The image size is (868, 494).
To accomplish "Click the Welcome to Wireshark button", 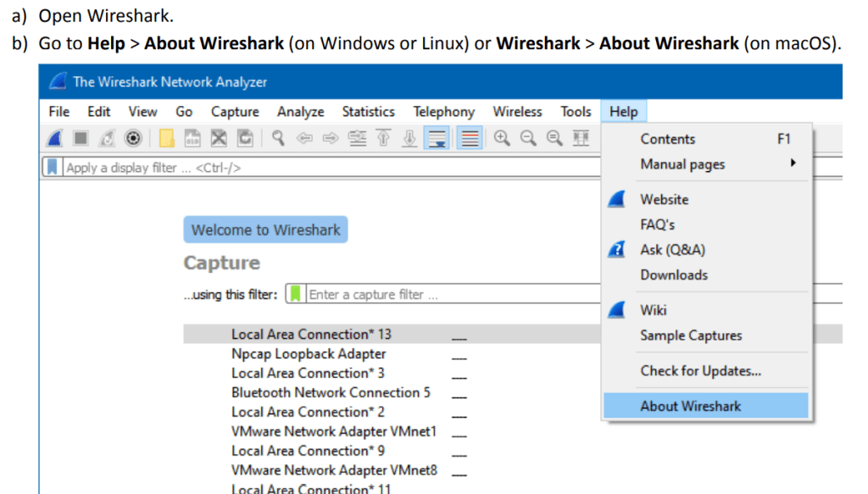I will (265, 230).
